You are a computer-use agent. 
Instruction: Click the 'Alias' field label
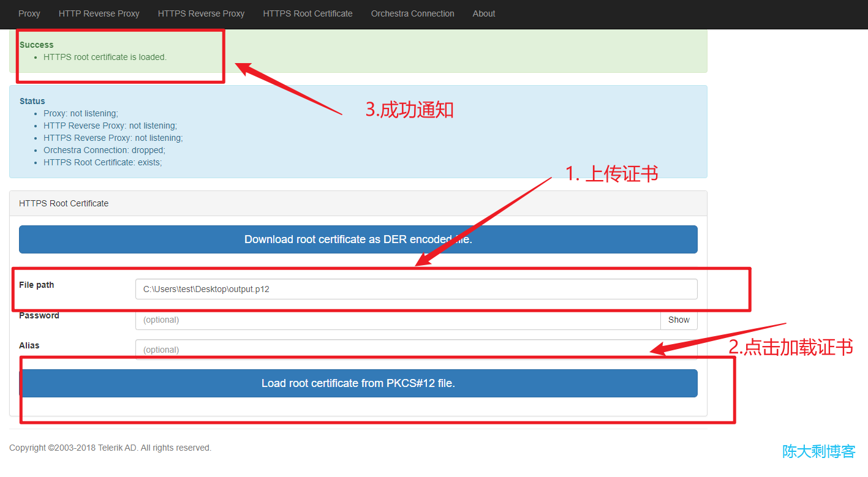[x=29, y=345]
